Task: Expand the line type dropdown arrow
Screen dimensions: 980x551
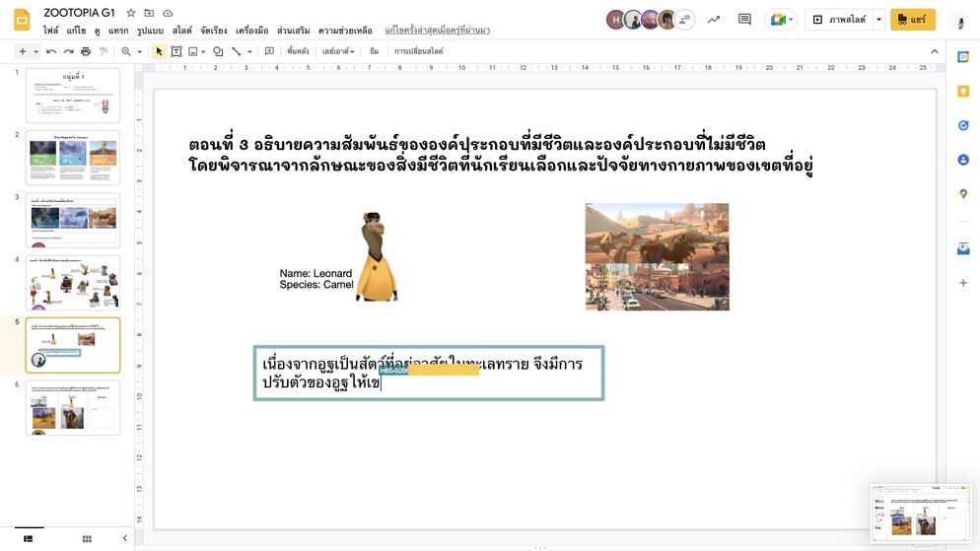Action: [x=249, y=51]
